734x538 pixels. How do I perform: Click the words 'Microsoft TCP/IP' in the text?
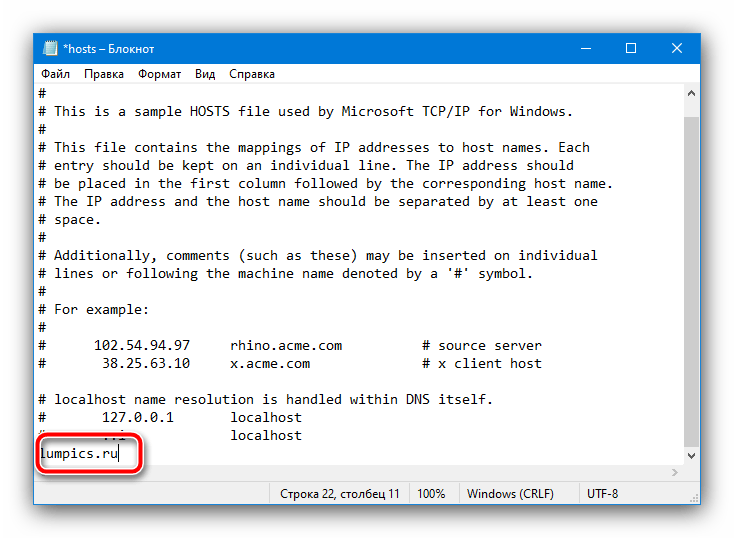[x=405, y=111]
